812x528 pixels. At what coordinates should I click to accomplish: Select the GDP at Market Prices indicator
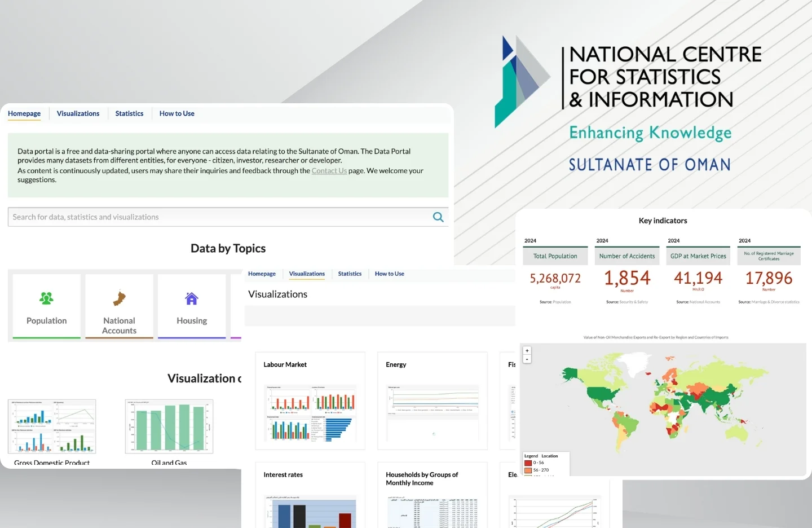pos(698,256)
